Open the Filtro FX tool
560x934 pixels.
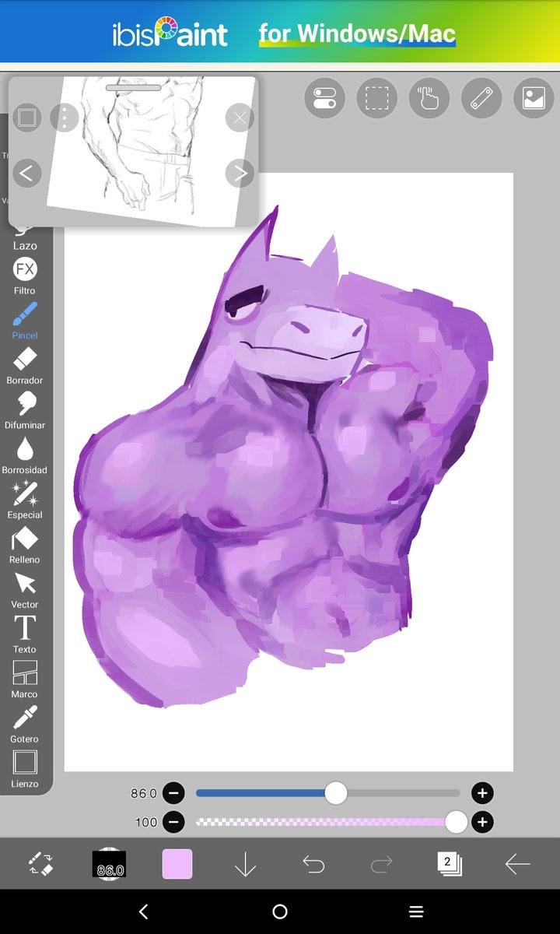click(25, 276)
